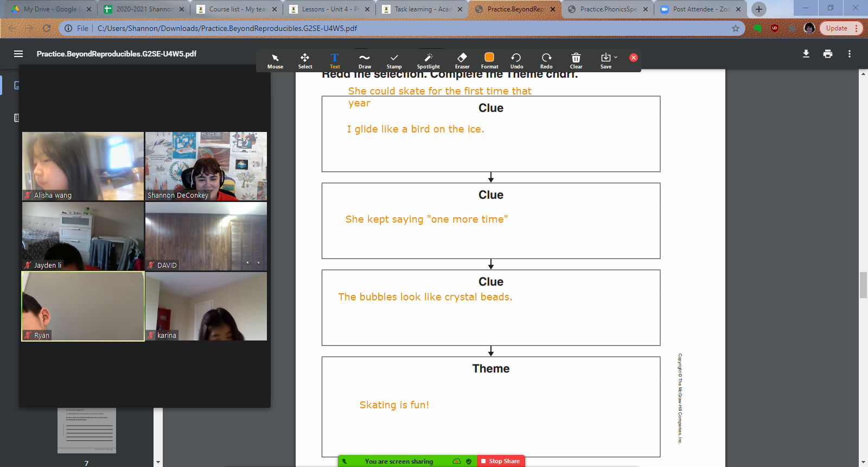Stop the screen share
Image resolution: width=868 pixels, height=467 pixels.
pos(500,461)
